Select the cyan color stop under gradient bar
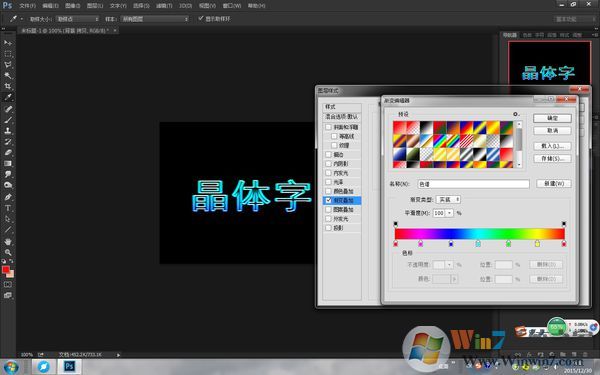600x375 pixels. 478,243
